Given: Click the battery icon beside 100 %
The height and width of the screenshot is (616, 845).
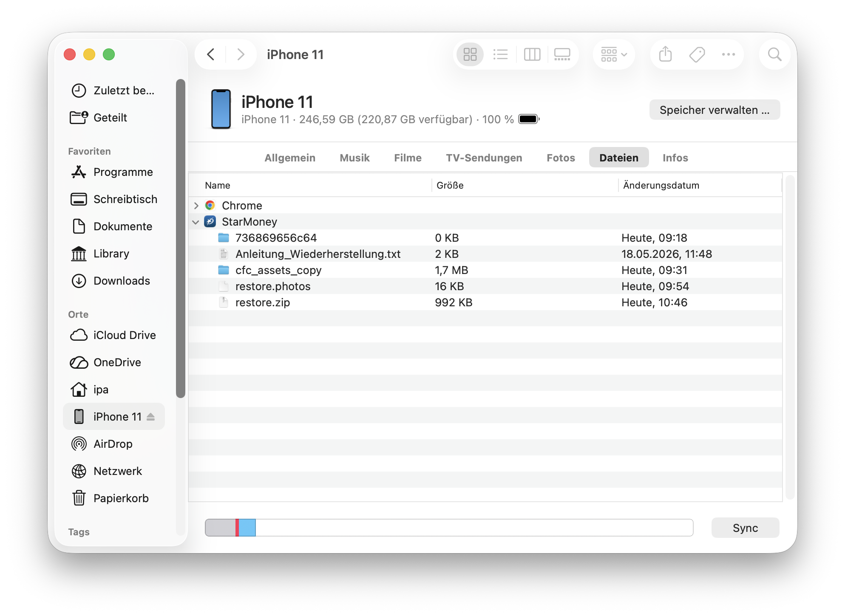Looking at the screenshot, I should [x=529, y=119].
